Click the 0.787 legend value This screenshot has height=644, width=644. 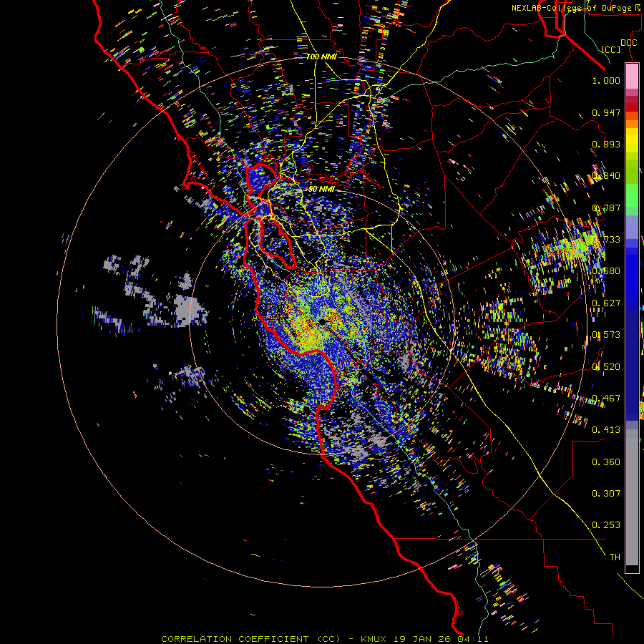[606, 208]
